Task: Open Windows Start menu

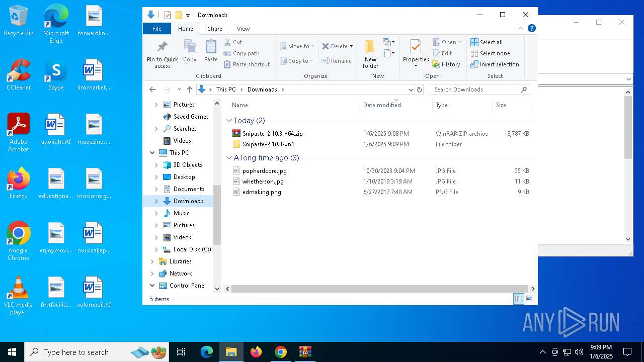Action: click(12, 352)
